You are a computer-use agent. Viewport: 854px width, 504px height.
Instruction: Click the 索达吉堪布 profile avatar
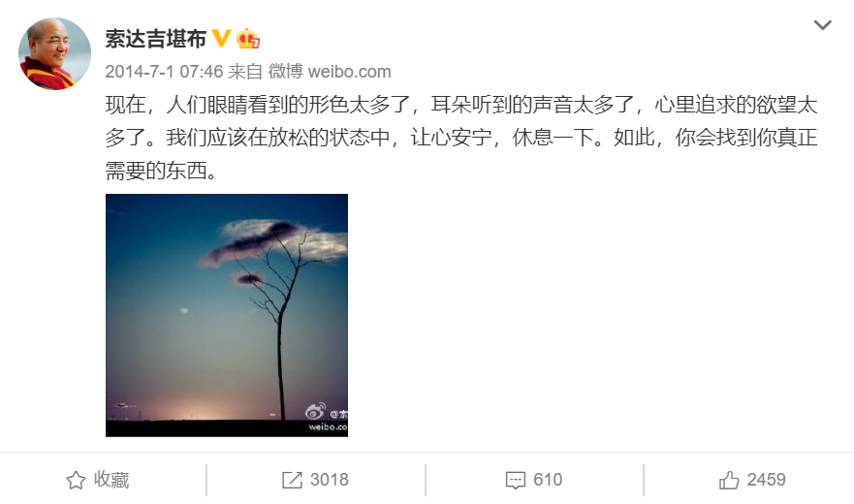click(54, 53)
